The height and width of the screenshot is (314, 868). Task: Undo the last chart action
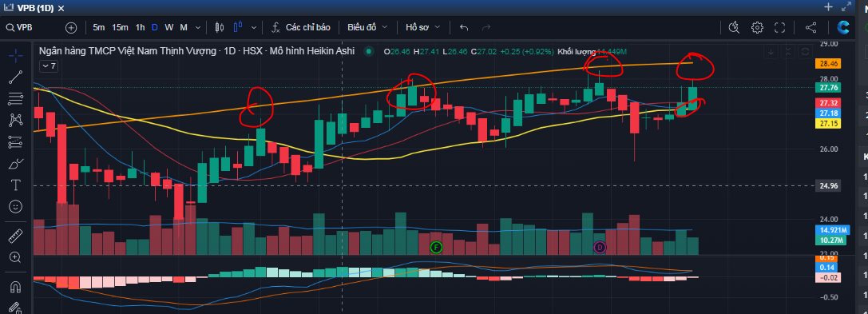(464, 27)
